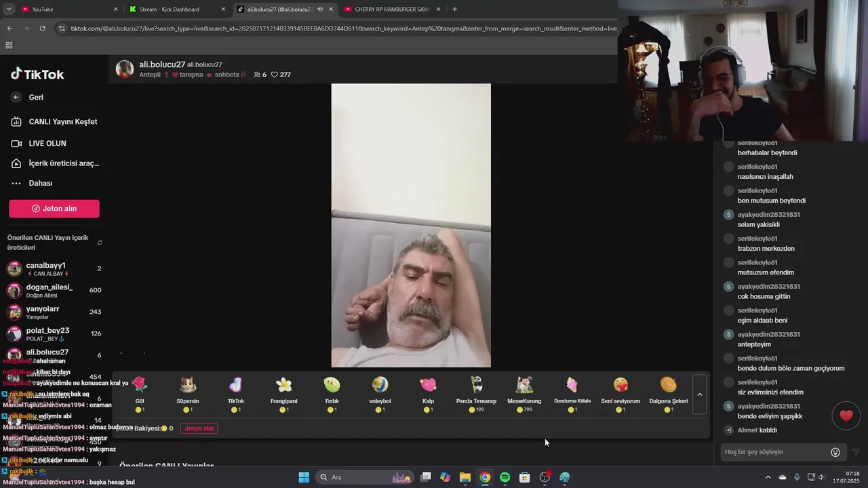The height and width of the screenshot is (488, 868).
Task: Send the Gül rose gift
Action: tap(140, 393)
